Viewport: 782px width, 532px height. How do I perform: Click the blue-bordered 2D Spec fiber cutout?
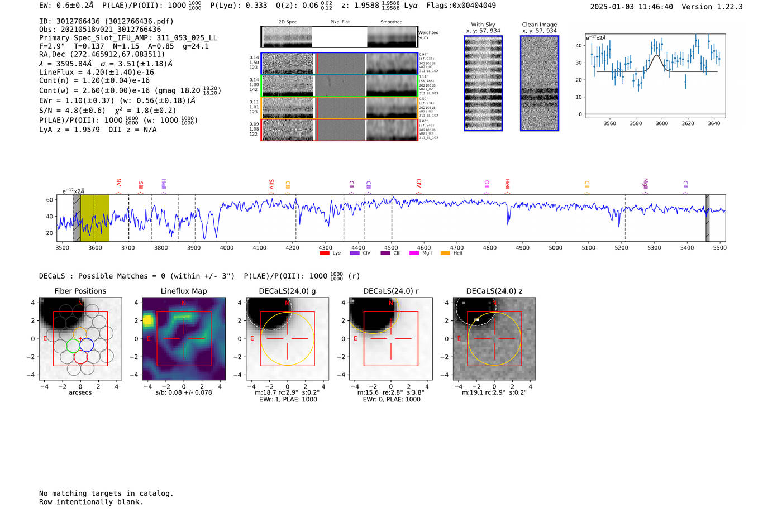click(x=288, y=64)
